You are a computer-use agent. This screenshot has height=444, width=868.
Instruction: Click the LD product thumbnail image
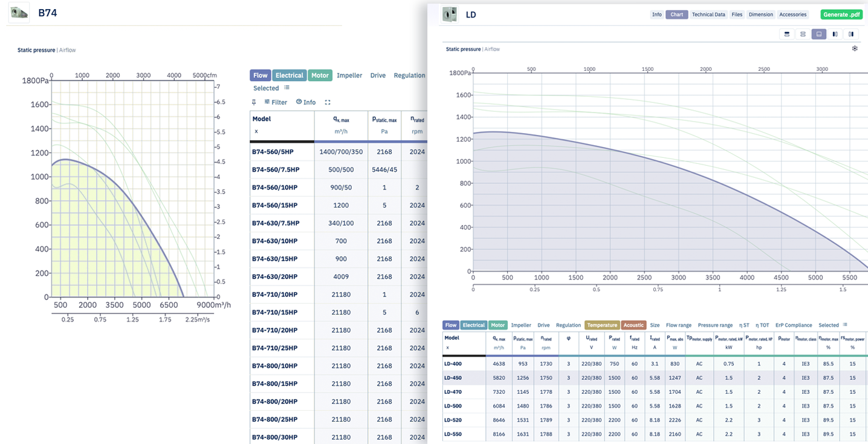pos(450,15)
